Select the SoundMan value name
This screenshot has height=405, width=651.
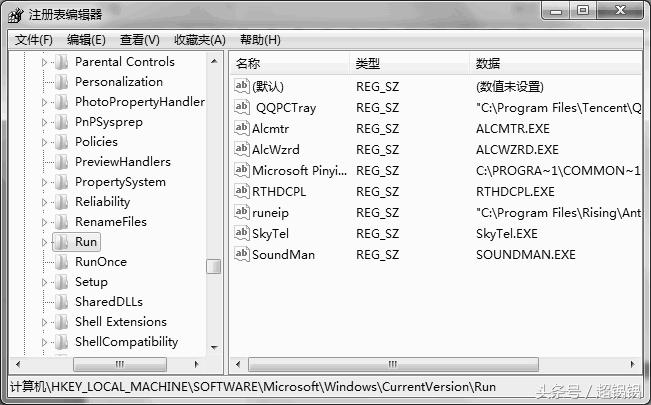[283, 255]
